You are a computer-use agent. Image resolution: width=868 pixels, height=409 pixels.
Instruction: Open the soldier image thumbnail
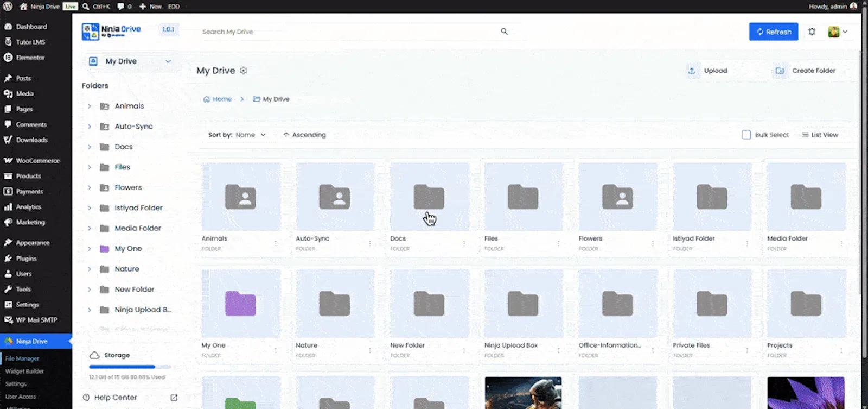click(524, 393)
